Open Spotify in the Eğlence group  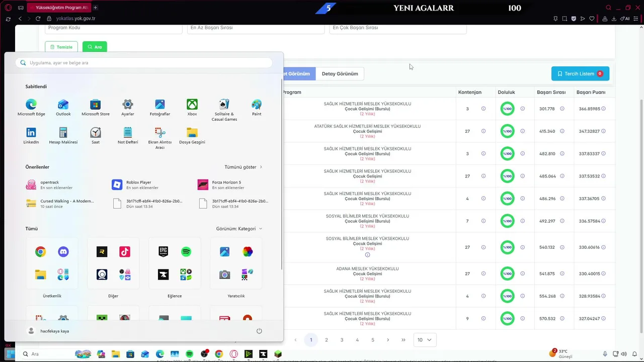pyautogui.click(x=186, y=252)
